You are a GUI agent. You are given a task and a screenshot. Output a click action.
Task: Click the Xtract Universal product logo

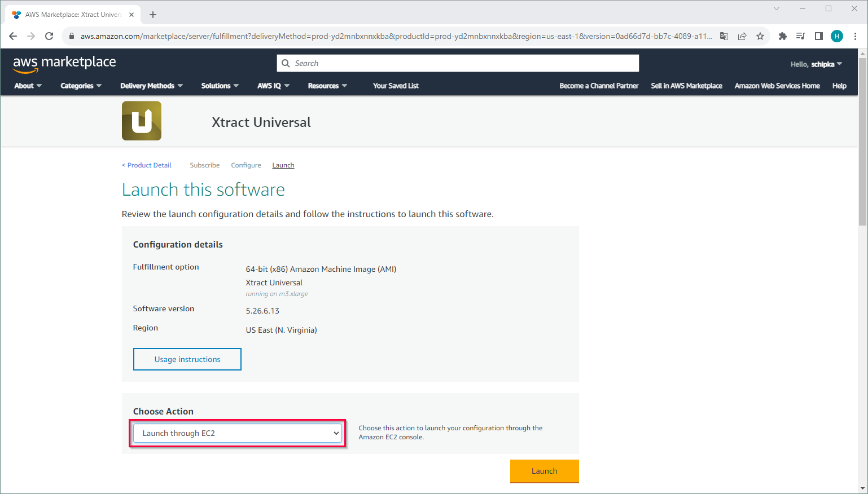coord(142,121)
